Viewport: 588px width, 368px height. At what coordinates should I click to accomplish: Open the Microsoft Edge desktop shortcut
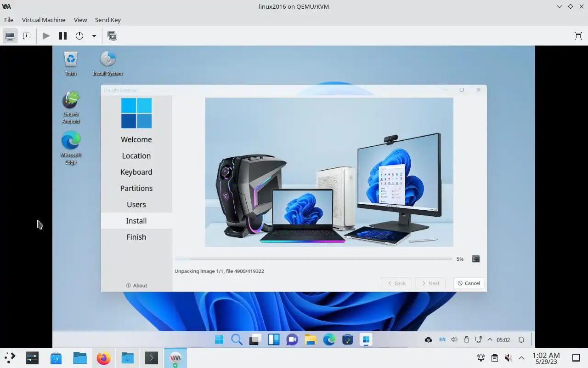tap(71, 148)
